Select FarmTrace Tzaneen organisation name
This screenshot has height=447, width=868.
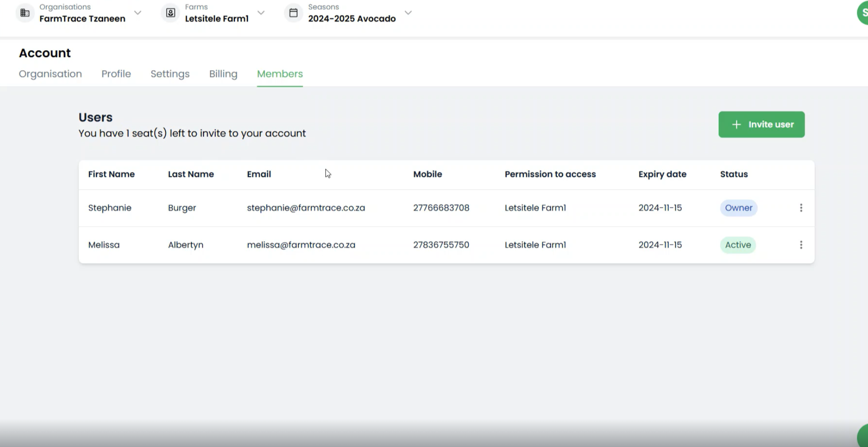click(82, 19)
